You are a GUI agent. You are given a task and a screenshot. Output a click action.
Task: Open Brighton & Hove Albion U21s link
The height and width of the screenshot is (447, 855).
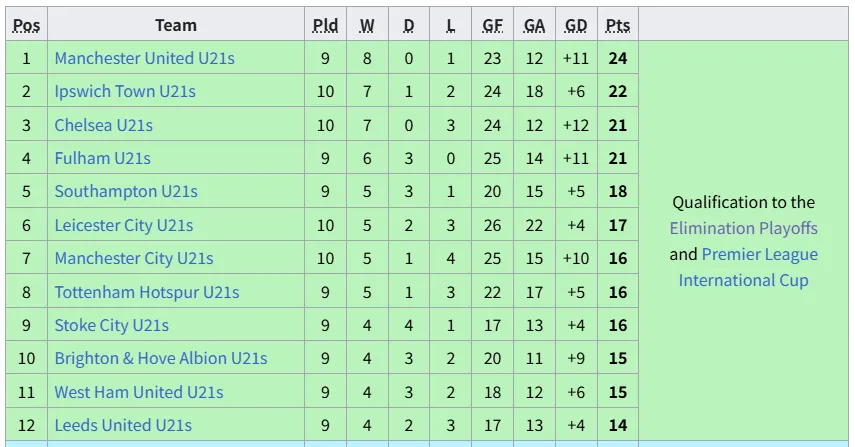point(161,358)
